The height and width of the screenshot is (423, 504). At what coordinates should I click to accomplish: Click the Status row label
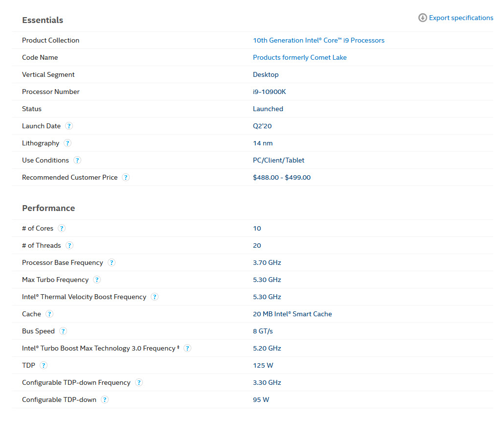31,109
